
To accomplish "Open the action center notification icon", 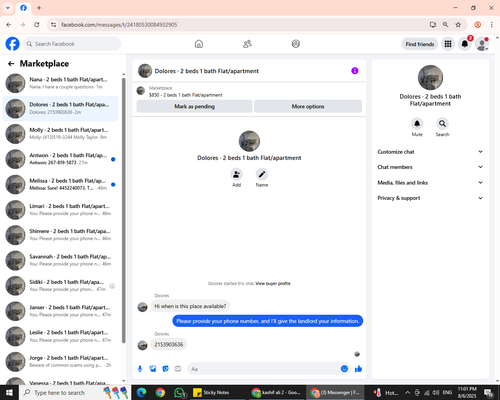I will pos(489,393).
